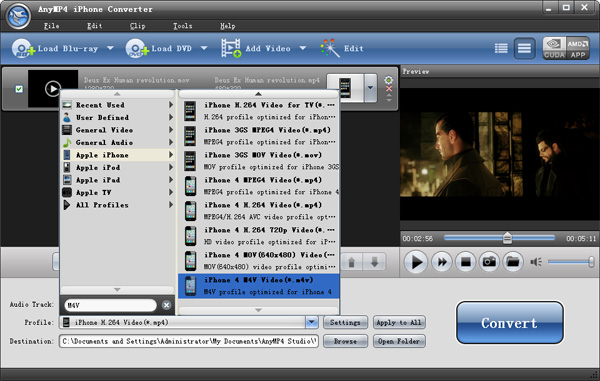Click category list scroll-down arrow

click(117, 290)
